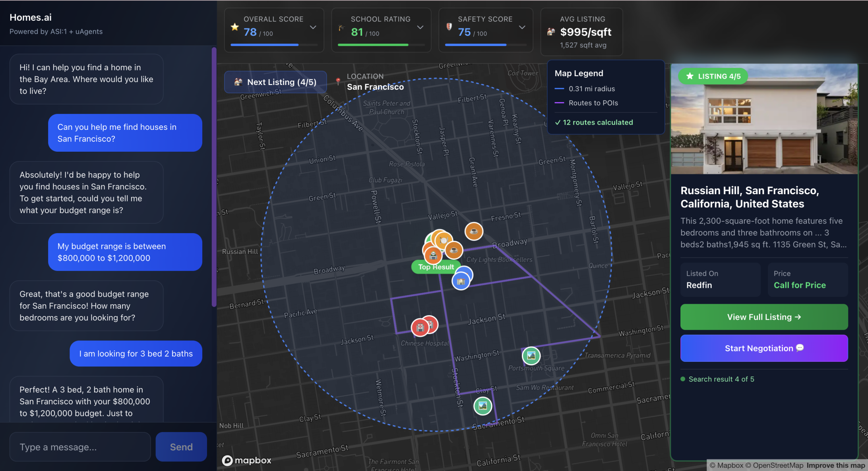
Task: Open View Full Listing
Action: (x=764, y=317)
